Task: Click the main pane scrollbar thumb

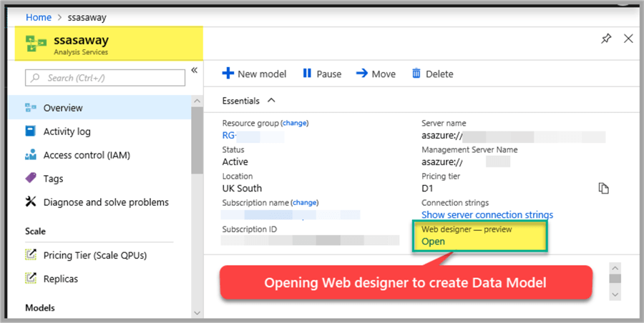Action: pos(615,279)
